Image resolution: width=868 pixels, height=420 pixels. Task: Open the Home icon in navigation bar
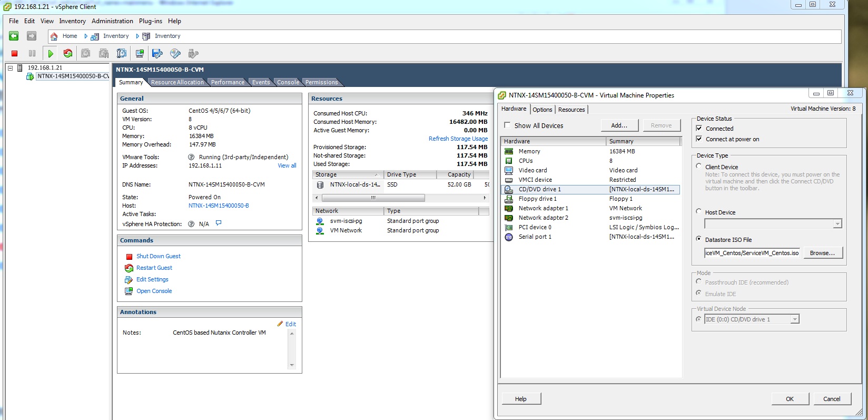point(54,36)
